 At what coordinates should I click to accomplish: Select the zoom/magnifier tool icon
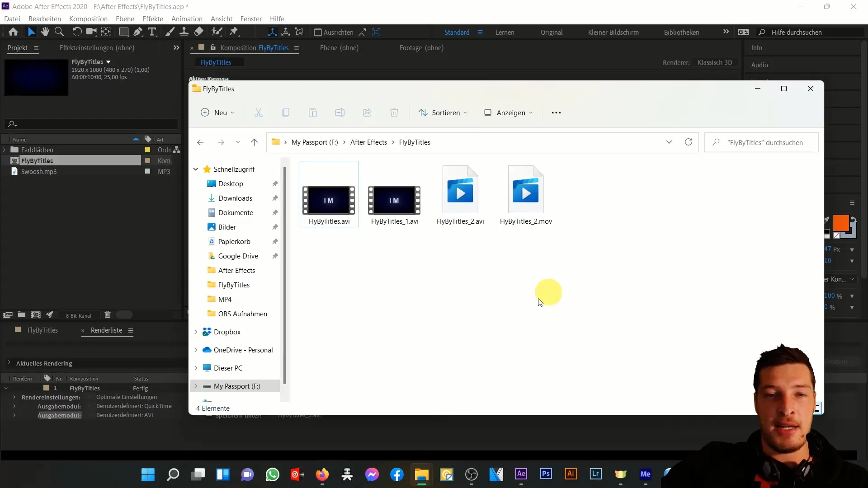(60, 32)
